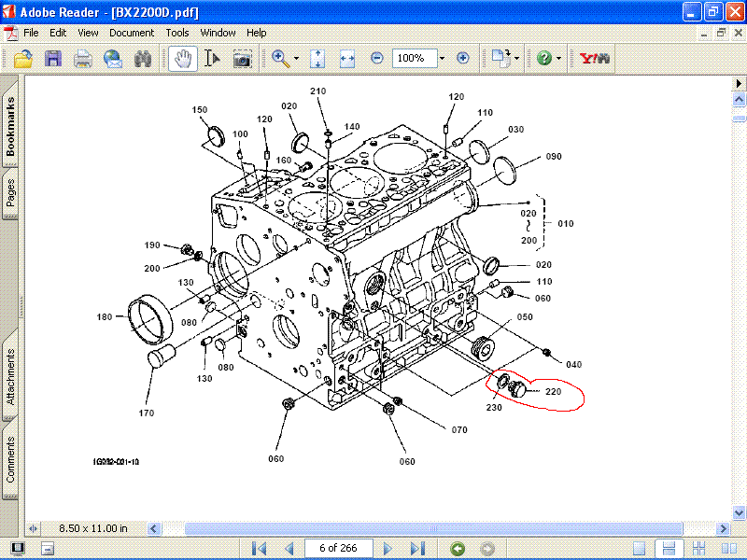The image size is (747, 560).
Task: Switch to Continuous page layout
Action: 667,548
